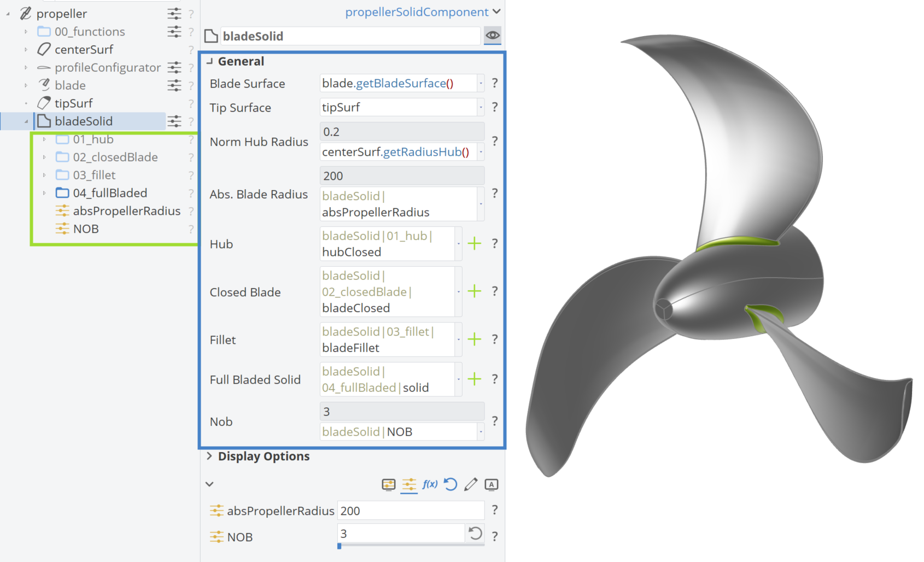This screenshot has width=924, height=562.
Task: Click the absPropellerRadius value field showing 200
Action: pyautogui.click(x=411, y=511)
